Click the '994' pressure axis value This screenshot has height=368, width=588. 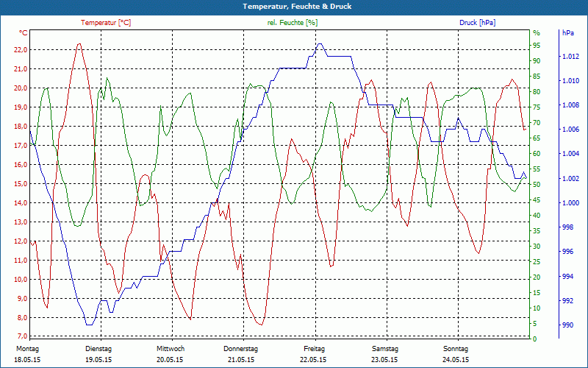pyautogui.click(x=567, y=277)
